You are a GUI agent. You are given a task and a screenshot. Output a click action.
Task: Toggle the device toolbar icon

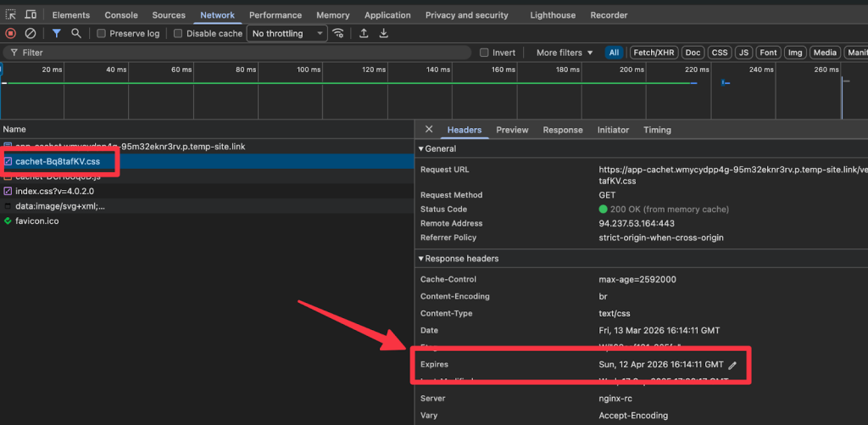pyautogui.click(x=31, y=14)
